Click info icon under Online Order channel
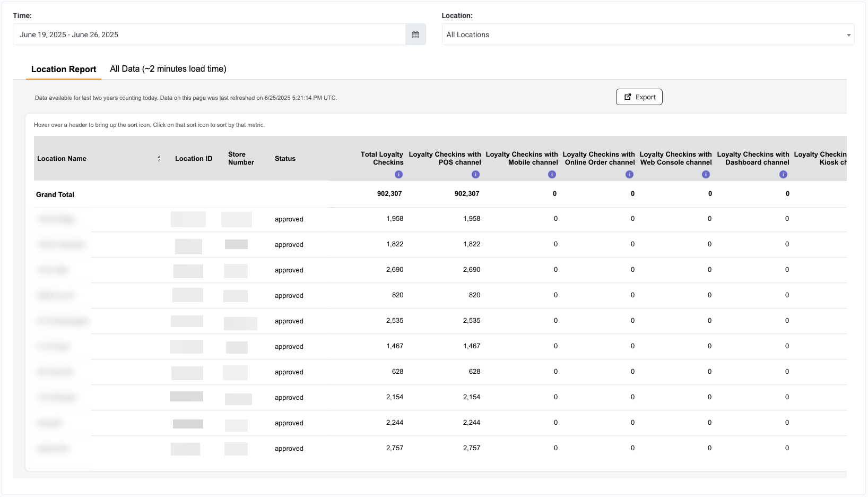The image size is (868, 497). pyautogui.click(x=629, y=175)
